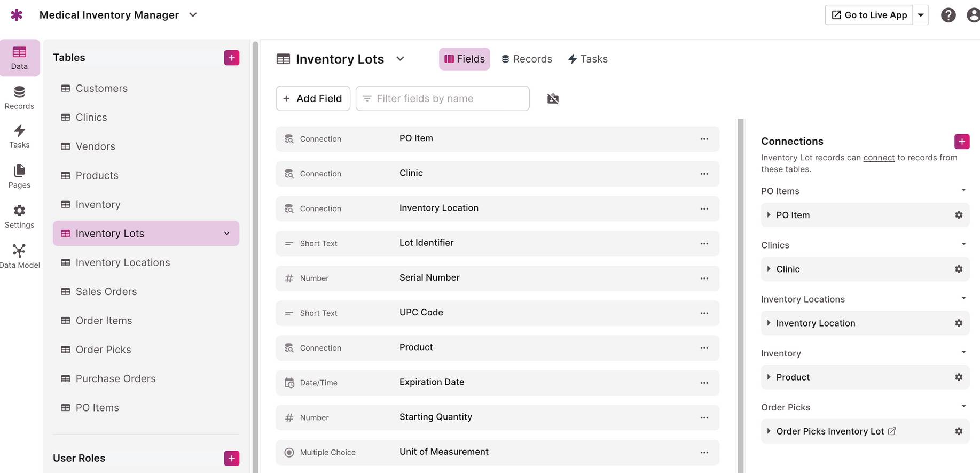Select the Inventory Locations table
This screenshot has width=980, height=473.
pyautogui.click(x=146, y=262)
